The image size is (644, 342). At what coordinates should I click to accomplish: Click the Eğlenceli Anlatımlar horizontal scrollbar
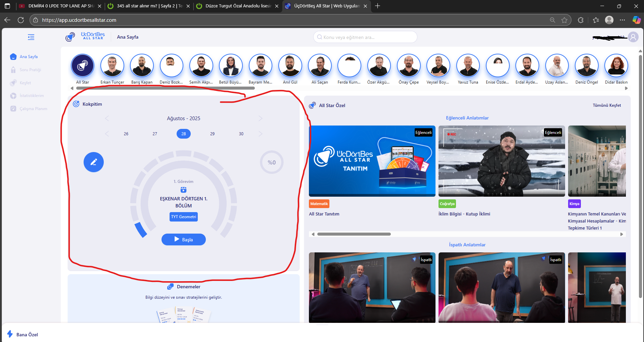[x=354, y=234]
